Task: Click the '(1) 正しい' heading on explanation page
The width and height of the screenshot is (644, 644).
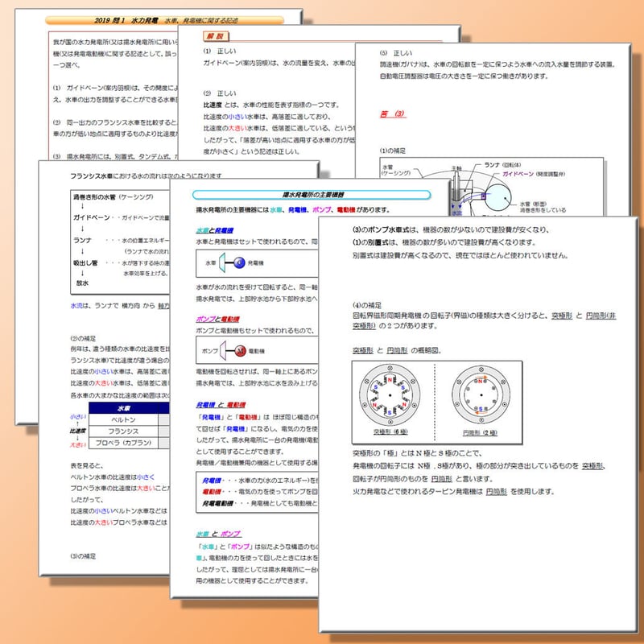Action: pos(220,51)
